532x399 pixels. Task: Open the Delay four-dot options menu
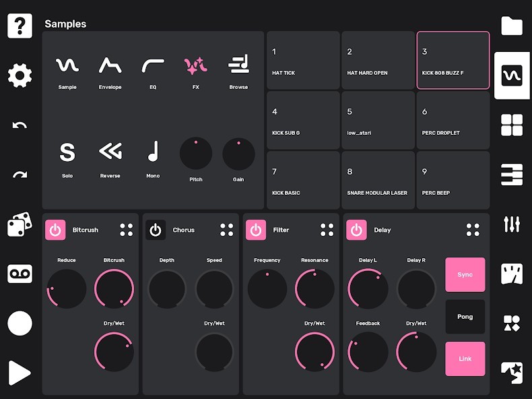click(x=473, y=230)
